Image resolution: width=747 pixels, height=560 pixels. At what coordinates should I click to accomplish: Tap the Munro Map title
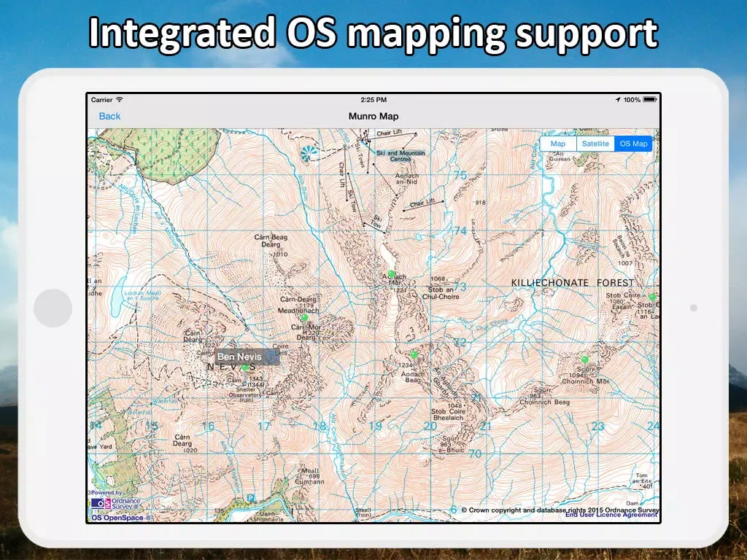tap(373, 116)
